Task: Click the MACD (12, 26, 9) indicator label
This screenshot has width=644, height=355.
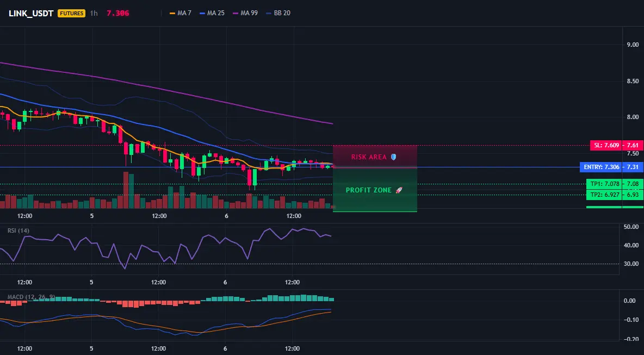Action: click(31, 297)
